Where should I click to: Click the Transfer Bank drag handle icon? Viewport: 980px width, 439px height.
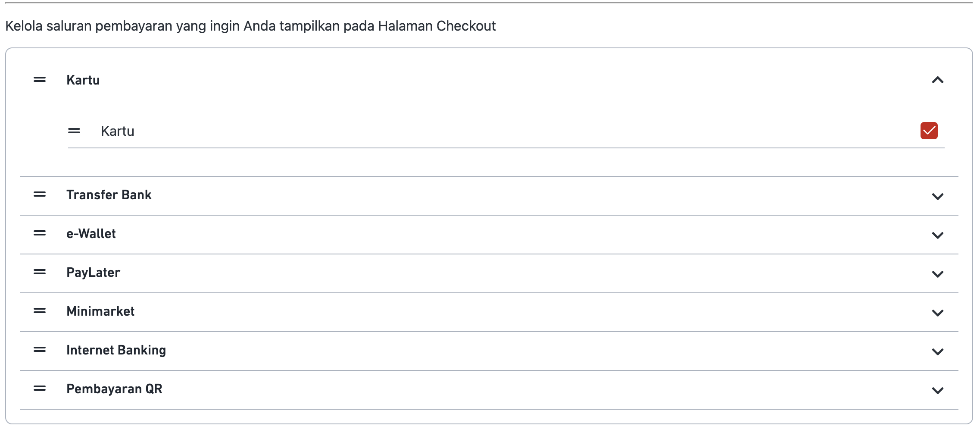click(40, 195)
